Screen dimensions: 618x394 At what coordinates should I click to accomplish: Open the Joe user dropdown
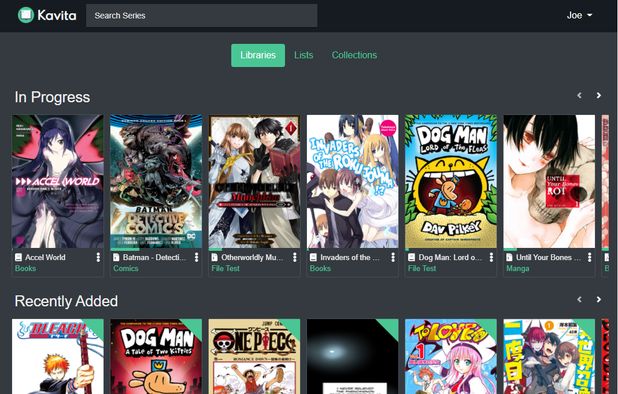coord(579,15)
